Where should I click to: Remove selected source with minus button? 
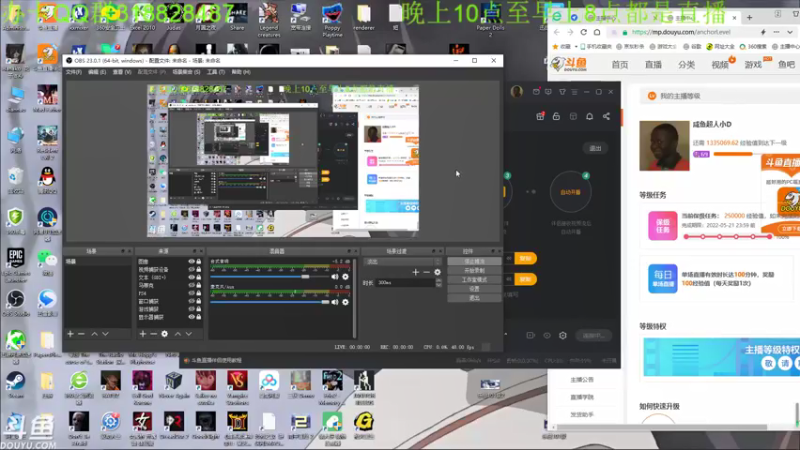pos(154,334)
